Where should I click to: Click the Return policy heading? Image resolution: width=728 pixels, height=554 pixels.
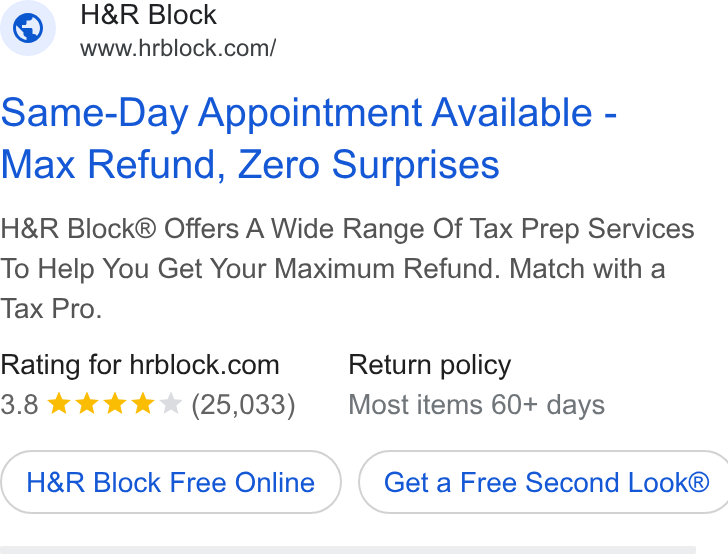pyautogui.click(x=430, y=365)
